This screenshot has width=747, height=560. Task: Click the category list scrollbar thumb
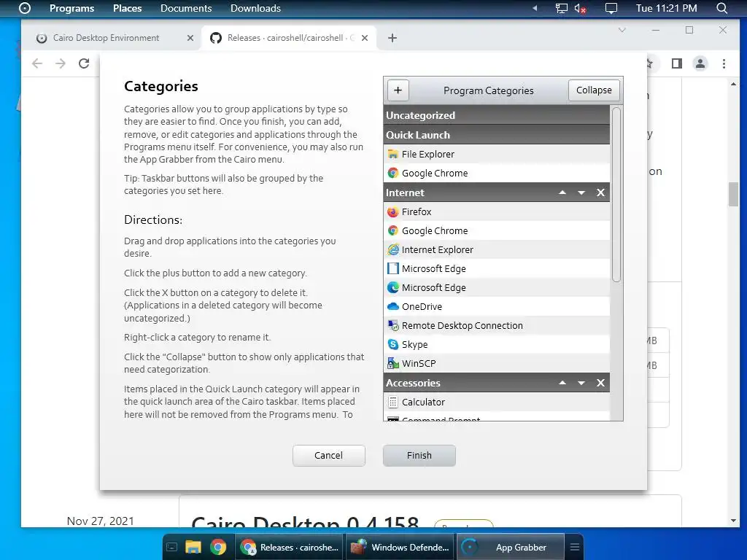[x=616, y=194]
